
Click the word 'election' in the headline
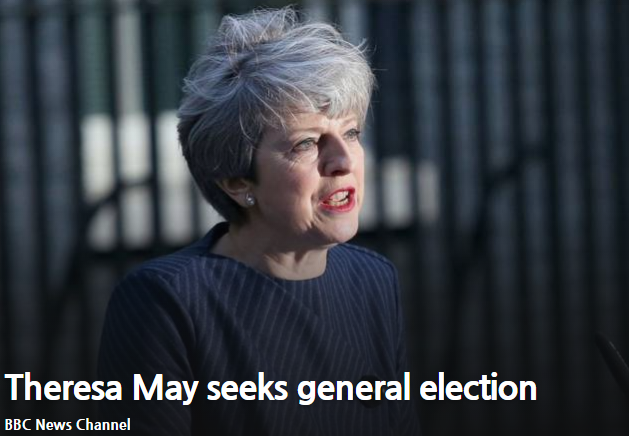click(478, 387)
